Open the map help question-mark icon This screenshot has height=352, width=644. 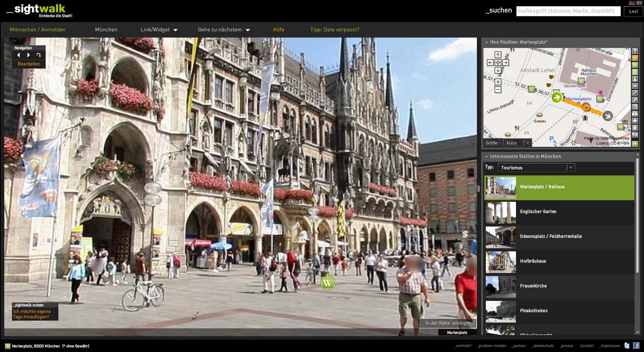point(635,51)
